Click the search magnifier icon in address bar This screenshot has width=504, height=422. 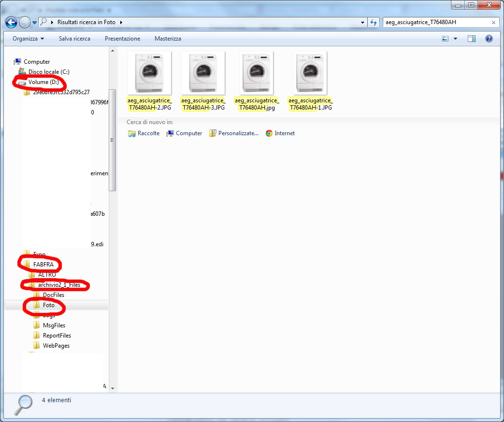pos(43,22)
